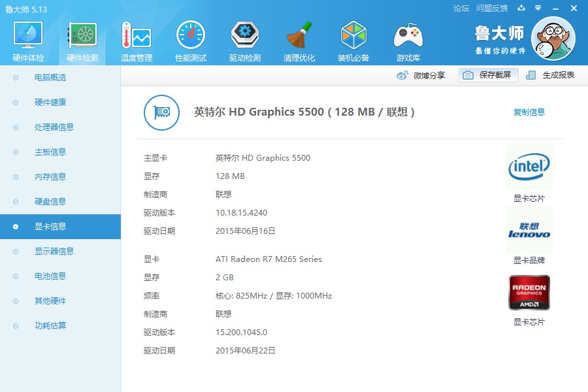This screenshot has width=588, height=392.
Task: Click the AMD Radeon Graphics logo
Action: 529,292
